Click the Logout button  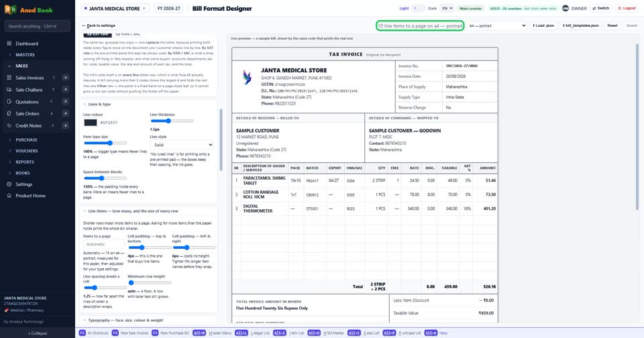(627, 8)
